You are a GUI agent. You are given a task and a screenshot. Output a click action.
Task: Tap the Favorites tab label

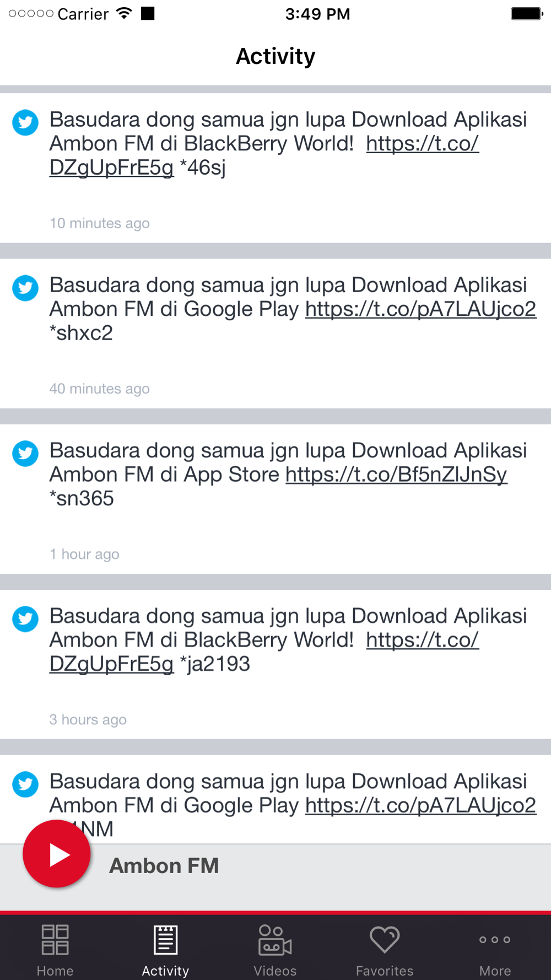[x=385, y=971]
